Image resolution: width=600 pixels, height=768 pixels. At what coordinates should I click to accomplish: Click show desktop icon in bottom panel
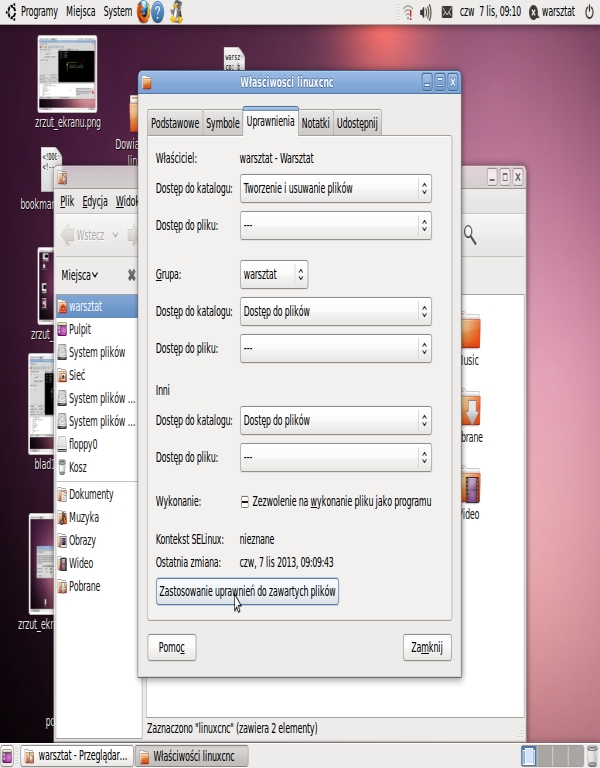pos(7,756)
